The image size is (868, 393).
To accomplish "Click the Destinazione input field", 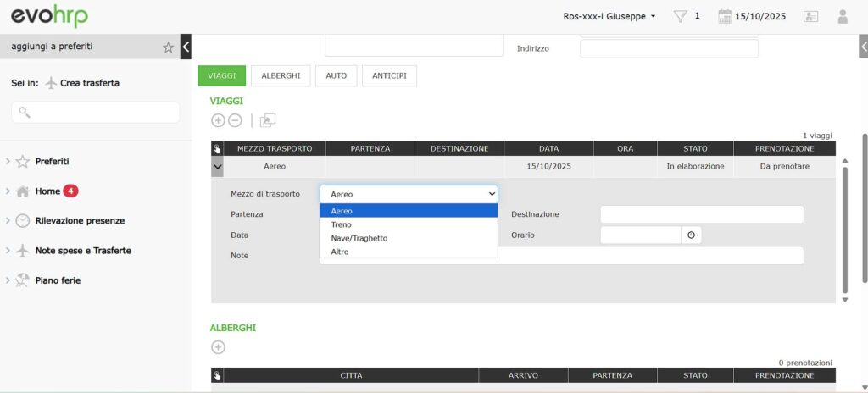I will pos(701,214).
